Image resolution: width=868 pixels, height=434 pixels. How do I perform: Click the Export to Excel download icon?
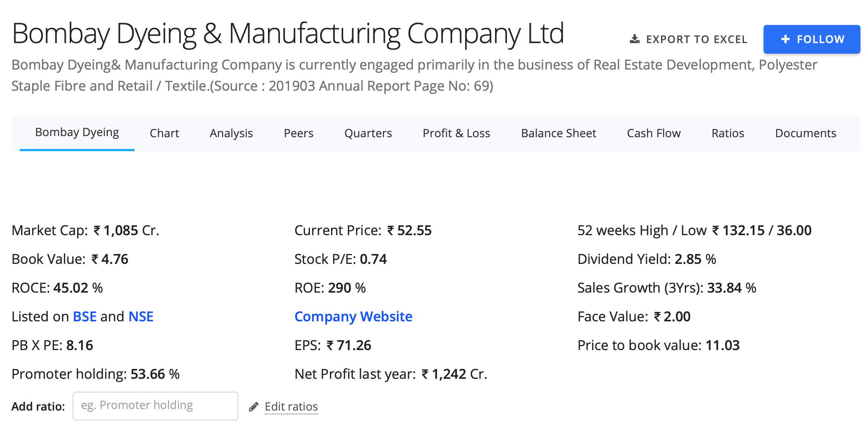[635, 39]
